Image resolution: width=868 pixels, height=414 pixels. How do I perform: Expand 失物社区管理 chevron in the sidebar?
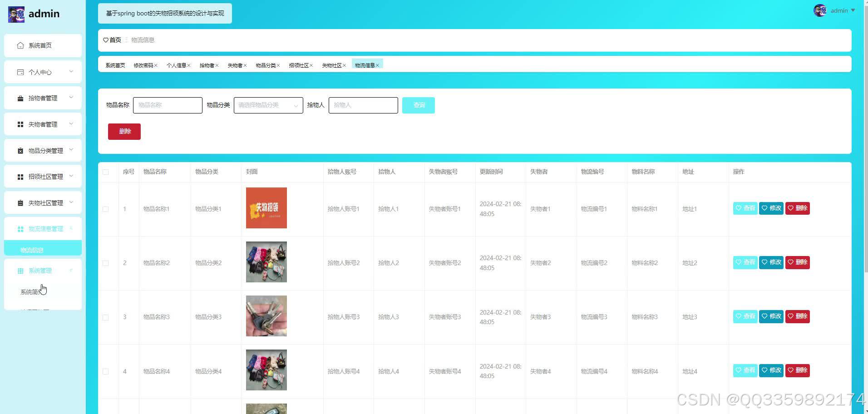(71, 202)
